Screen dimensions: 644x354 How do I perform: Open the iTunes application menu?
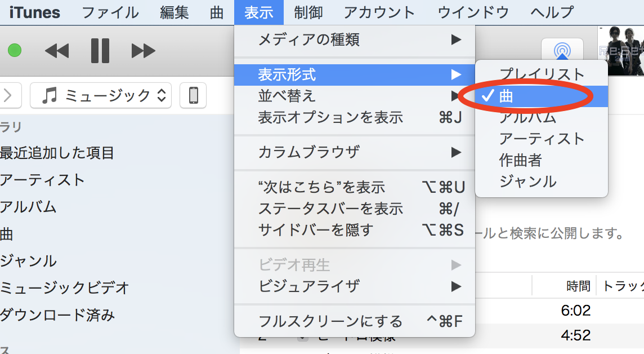35,12
